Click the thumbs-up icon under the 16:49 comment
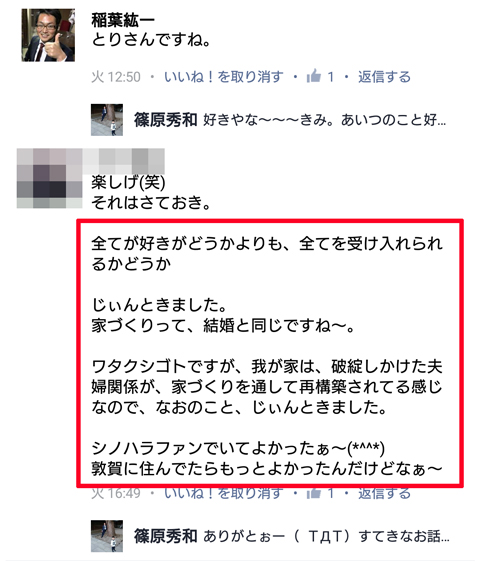 313,493
